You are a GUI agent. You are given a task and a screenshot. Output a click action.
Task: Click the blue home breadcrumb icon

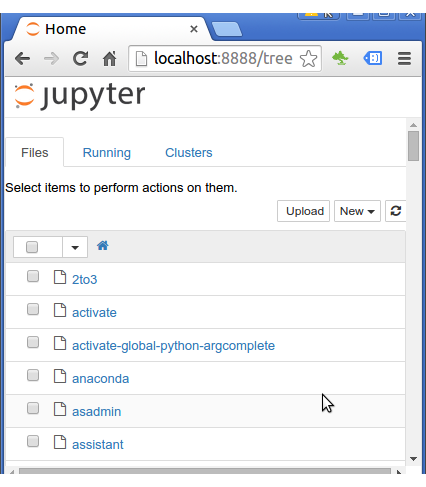103,246
